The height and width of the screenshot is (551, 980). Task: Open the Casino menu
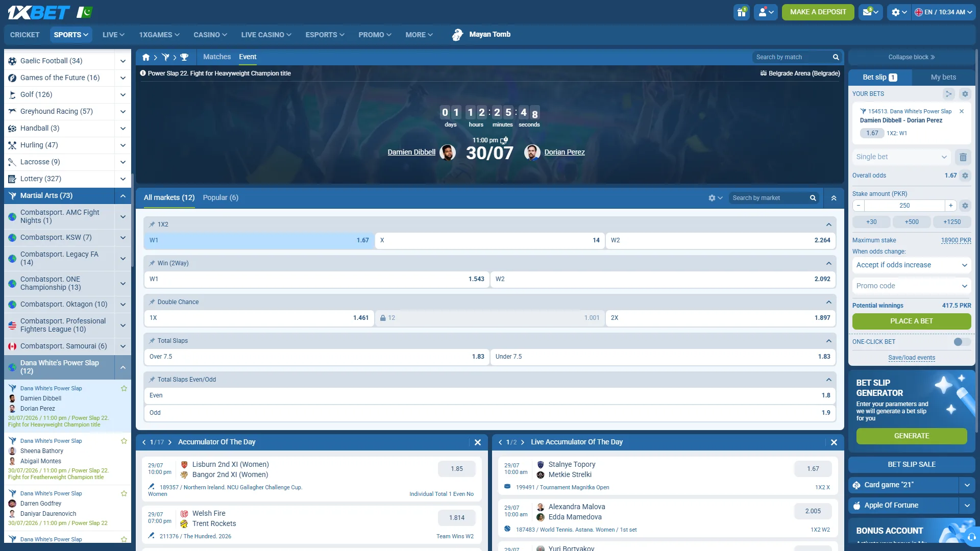pyautogui.click(x=210, y=35)
